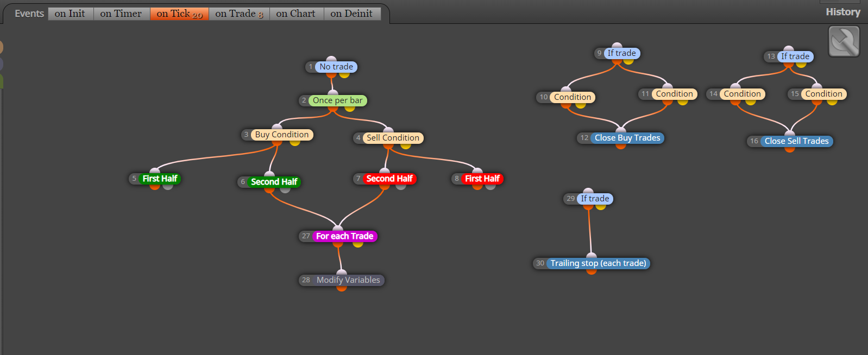Switch to the on Timer tab
Viewport: 868px width, 355px height.
(121, 14)
